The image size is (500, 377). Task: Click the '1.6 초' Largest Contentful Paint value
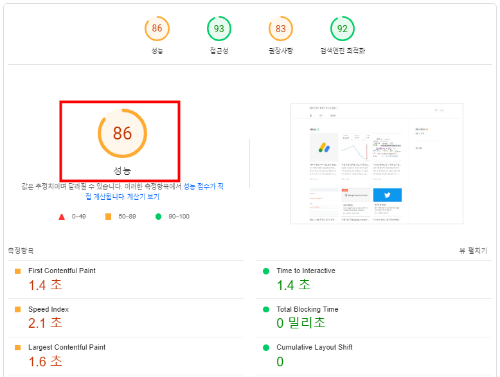45,361
